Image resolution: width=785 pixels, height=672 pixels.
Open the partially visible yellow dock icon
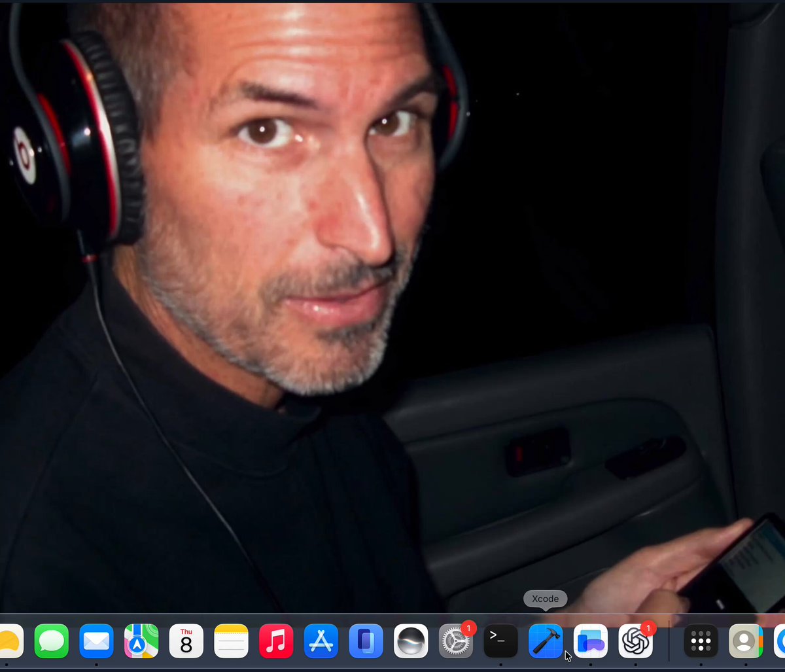coord(11,641)
